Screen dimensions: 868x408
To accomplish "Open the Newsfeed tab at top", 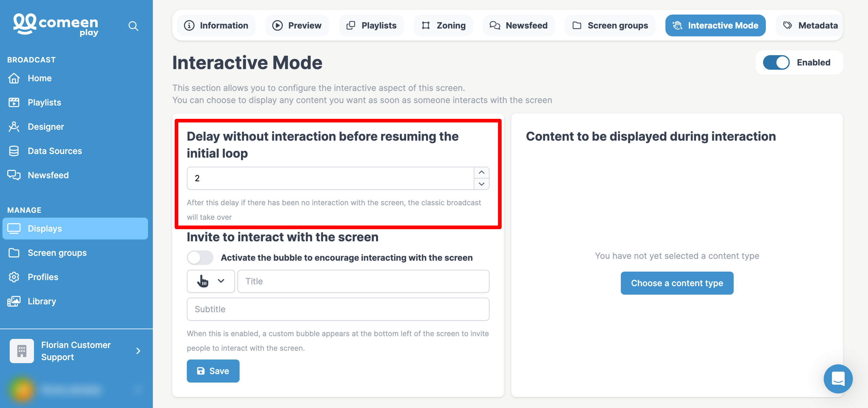I will [519, 25].
